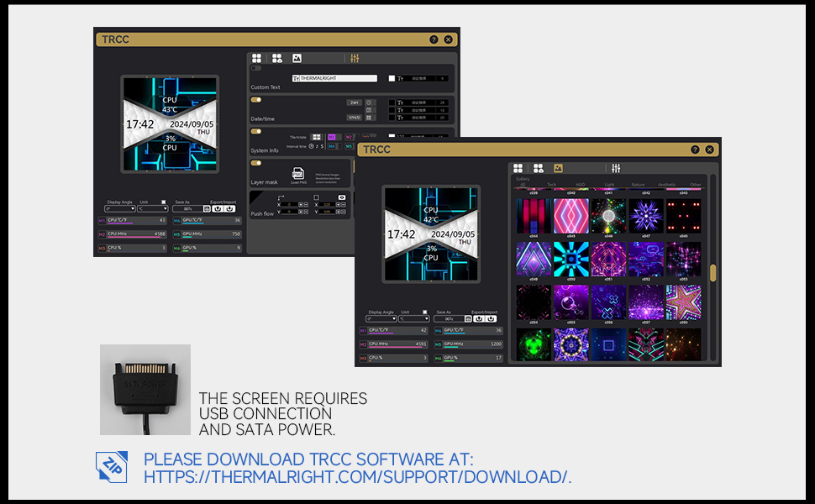
Task: Select HUD gallery category tab
Action: tap(581, 185)
